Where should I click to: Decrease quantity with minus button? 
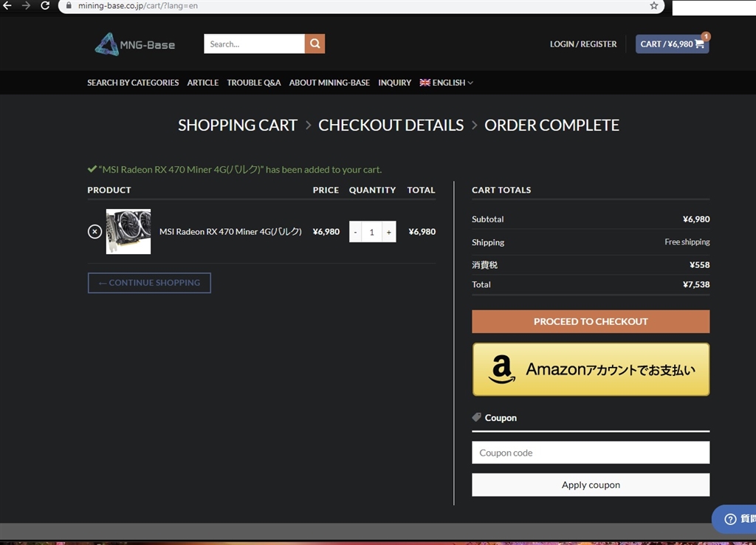click(x=355, y=232)
